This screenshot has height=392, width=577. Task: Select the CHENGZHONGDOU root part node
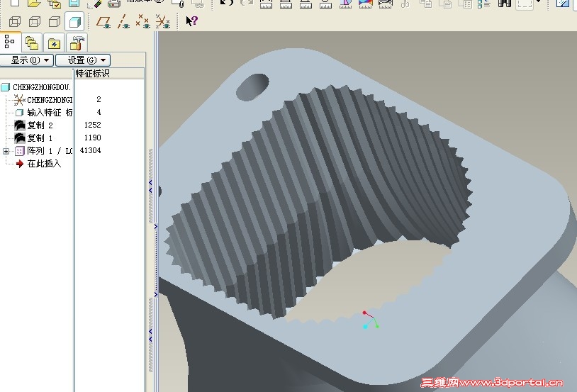point(36,87)
